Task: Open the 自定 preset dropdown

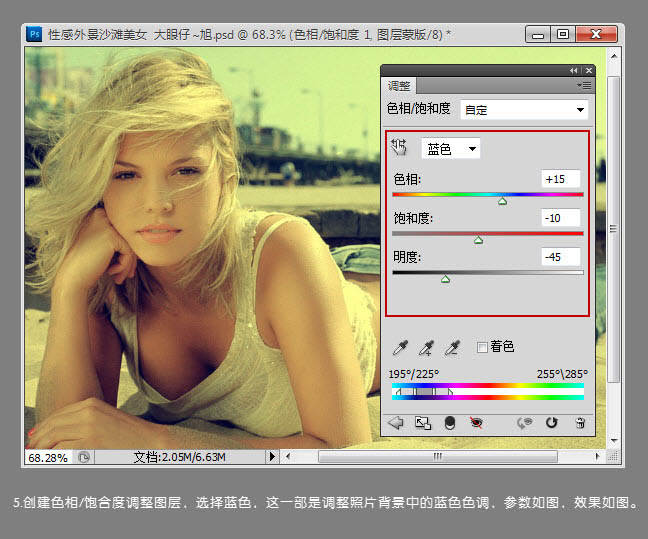Action: click(524, 109)
